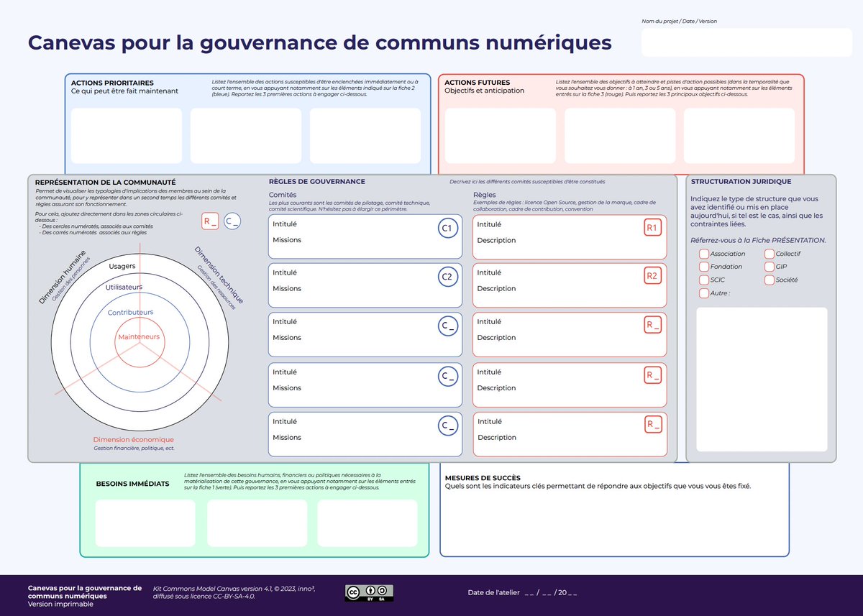The height and width of the screenshot is (616, 863).
Task: Click the Date de l'atelier blank date
Action: coord(551,593)
